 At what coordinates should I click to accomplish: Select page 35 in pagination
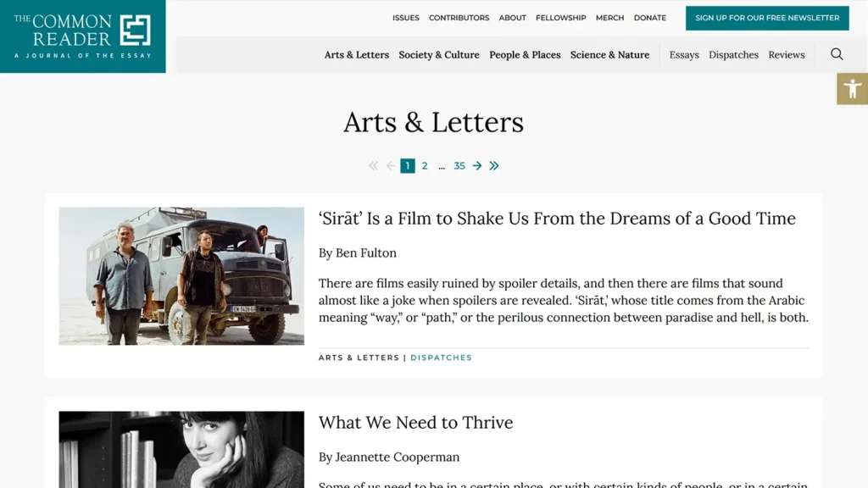pos(459,165)
